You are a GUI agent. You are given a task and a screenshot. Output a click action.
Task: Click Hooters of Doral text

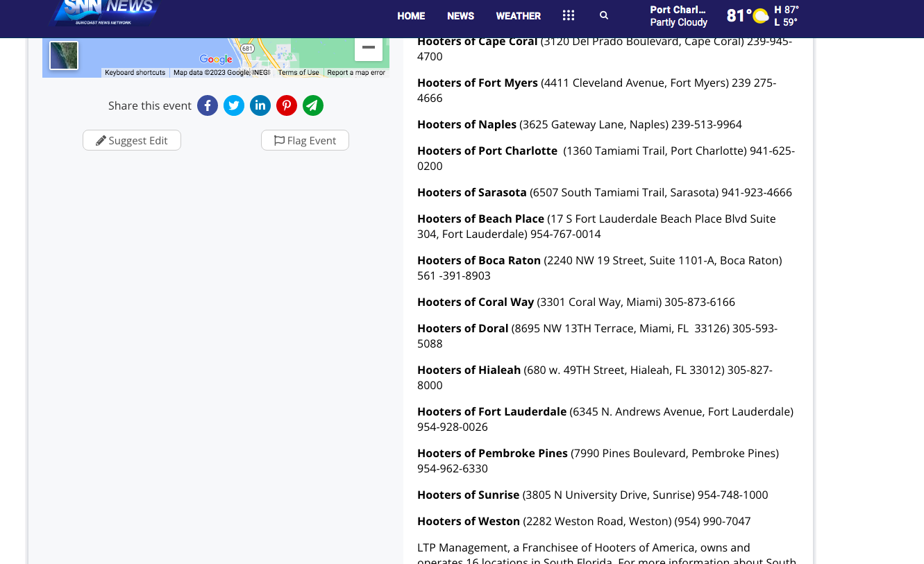point(463,328)
